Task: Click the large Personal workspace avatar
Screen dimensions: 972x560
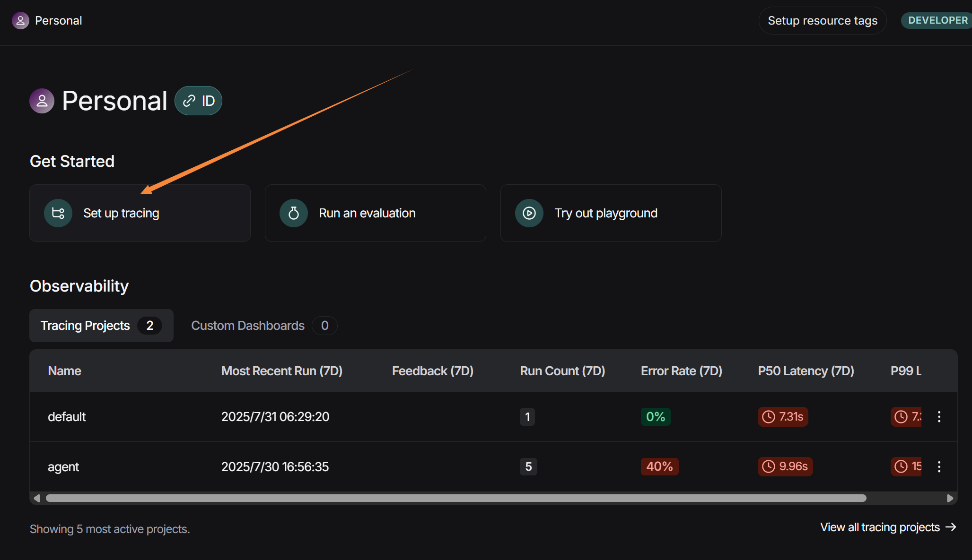Action: (x=42, y=101)
